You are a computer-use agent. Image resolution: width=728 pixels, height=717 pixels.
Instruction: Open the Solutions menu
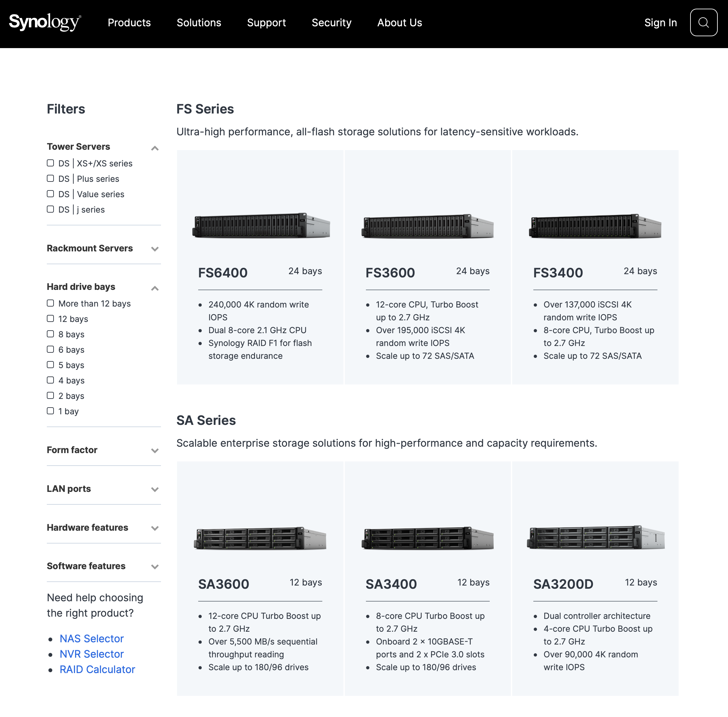(x=199, y=22)
